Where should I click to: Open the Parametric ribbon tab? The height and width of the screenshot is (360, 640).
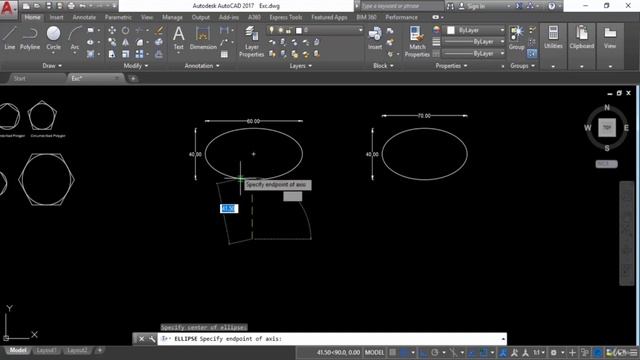[x=118, y=17]
